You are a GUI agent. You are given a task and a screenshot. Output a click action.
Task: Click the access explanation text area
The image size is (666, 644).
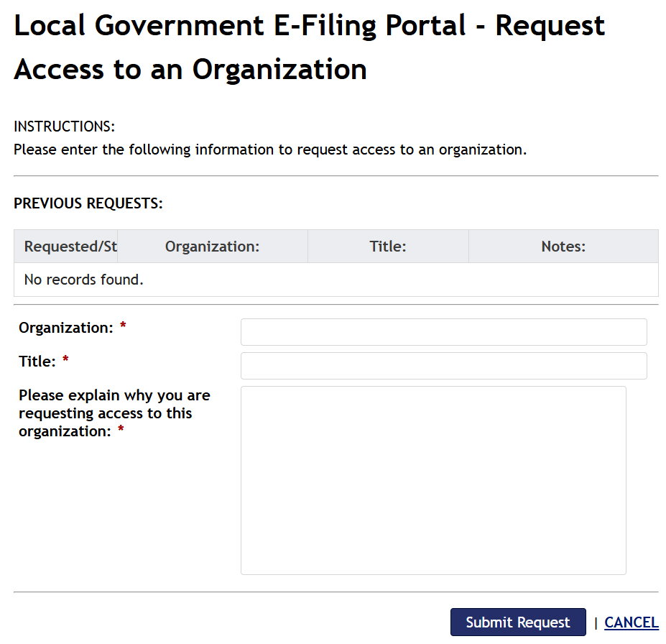click(433, 480)
